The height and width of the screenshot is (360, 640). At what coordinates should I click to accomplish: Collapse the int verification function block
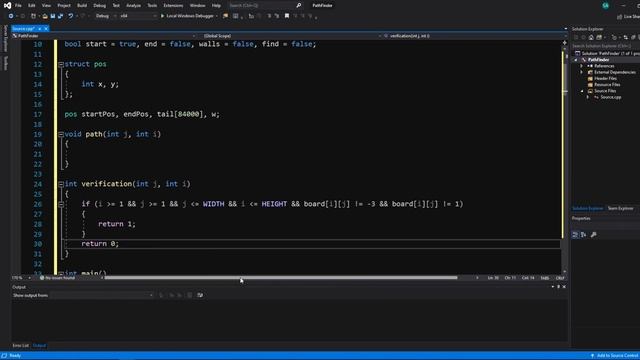[x=61, y=184]
